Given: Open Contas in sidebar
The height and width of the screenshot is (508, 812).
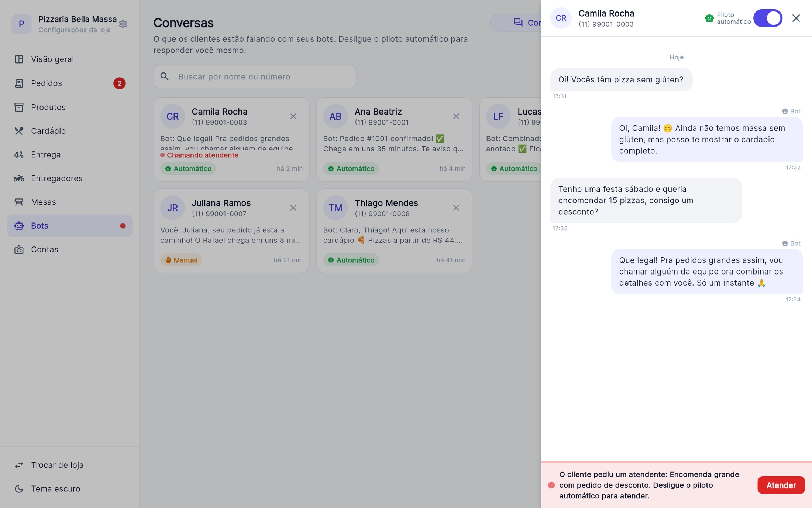Looking at the screenshot, I should tap(69, 249).
